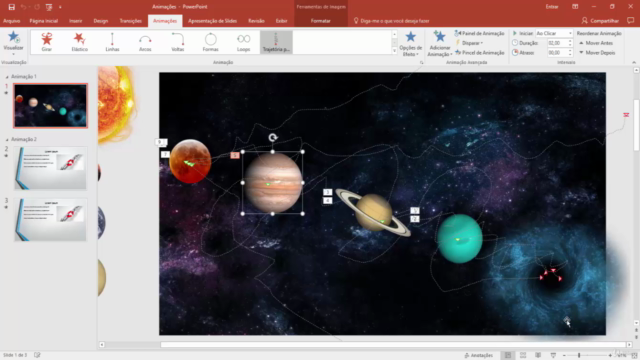Open ribbon display options icon
The width and height of the screenshot is (640, 360).
tap(575, 7)
